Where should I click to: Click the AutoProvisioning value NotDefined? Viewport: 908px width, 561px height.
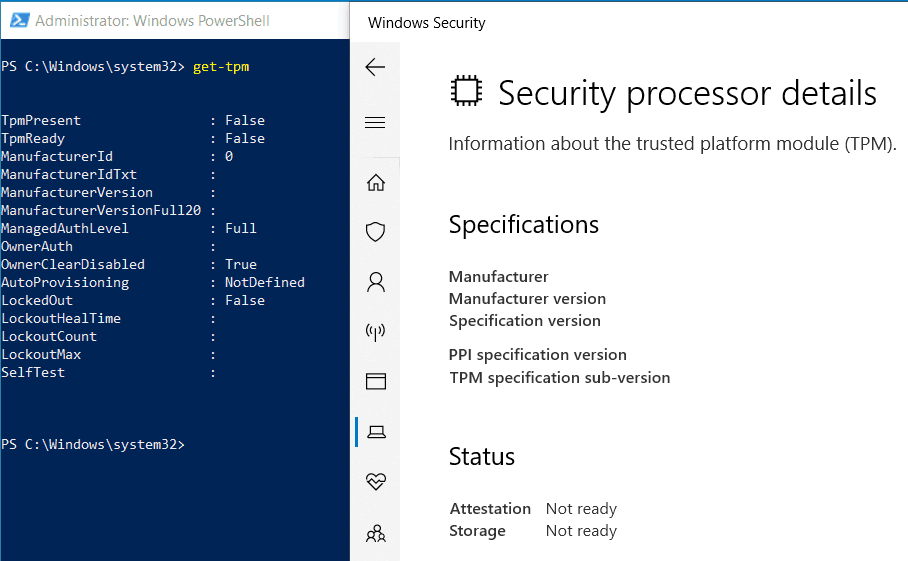click(265, 282)
